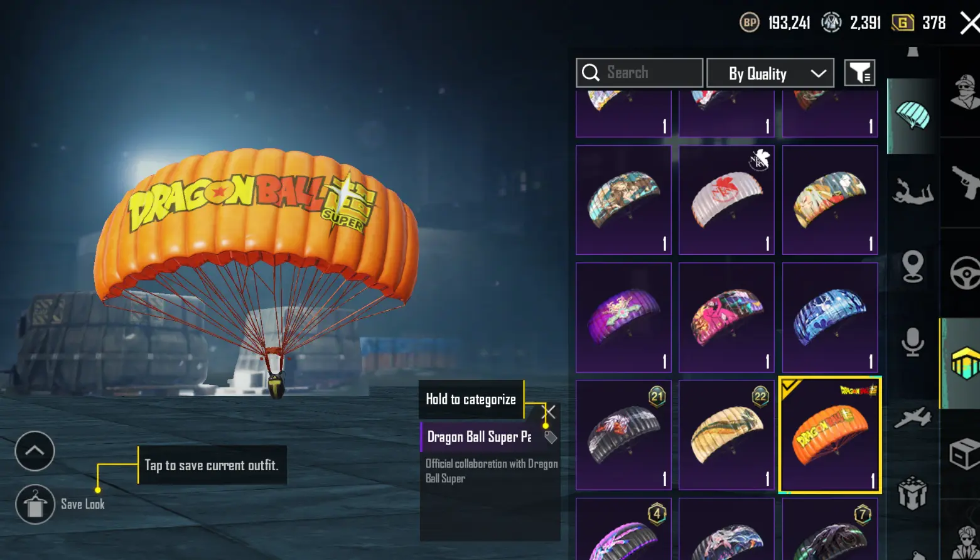Tap the tag icon next to Dragon Ball Super
Screen dimensions: 980x560
(551, 437)
